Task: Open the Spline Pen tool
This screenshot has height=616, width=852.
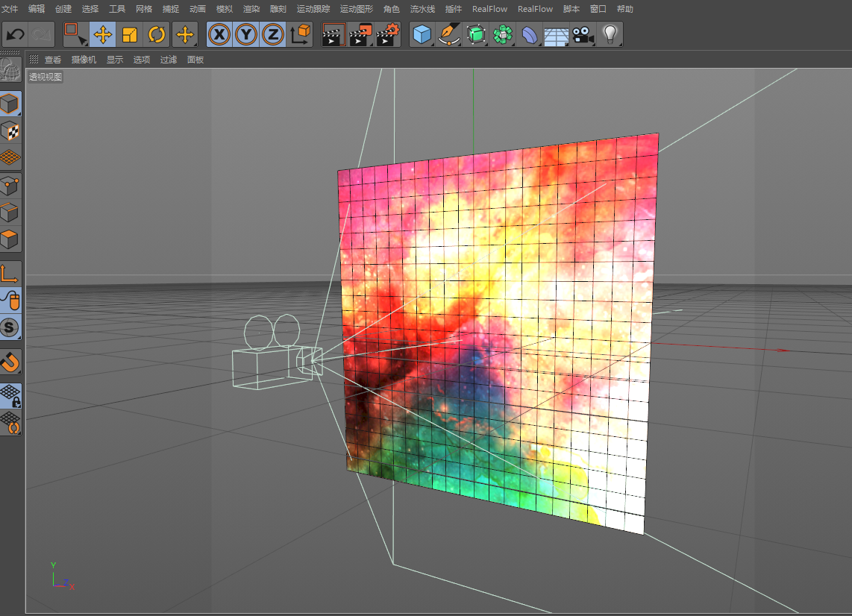Action: (449, 35)
